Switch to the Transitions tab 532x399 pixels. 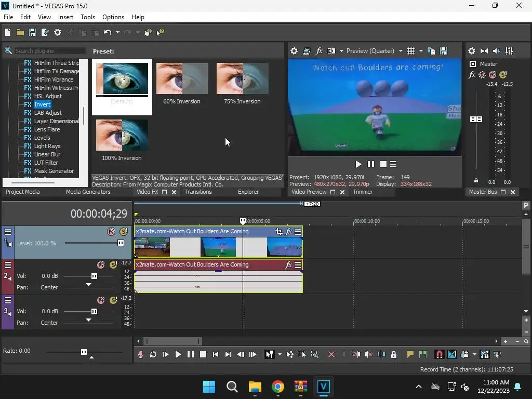198,192
